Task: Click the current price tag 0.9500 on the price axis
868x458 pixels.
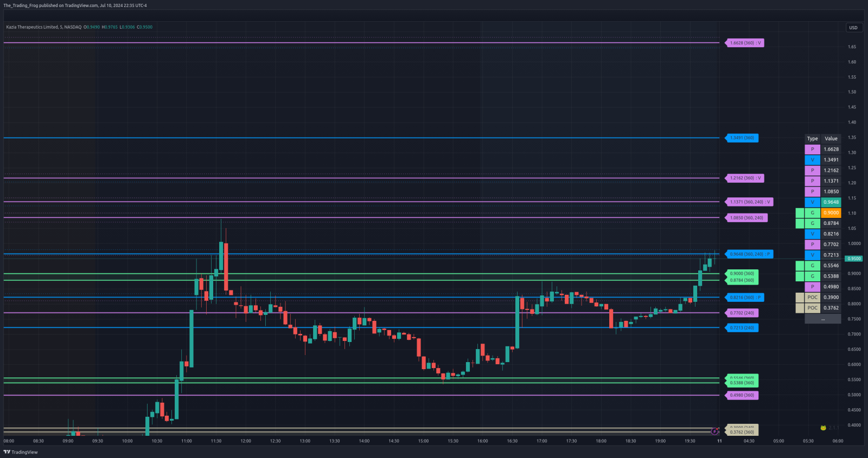Action: click(x=854, y=259)
